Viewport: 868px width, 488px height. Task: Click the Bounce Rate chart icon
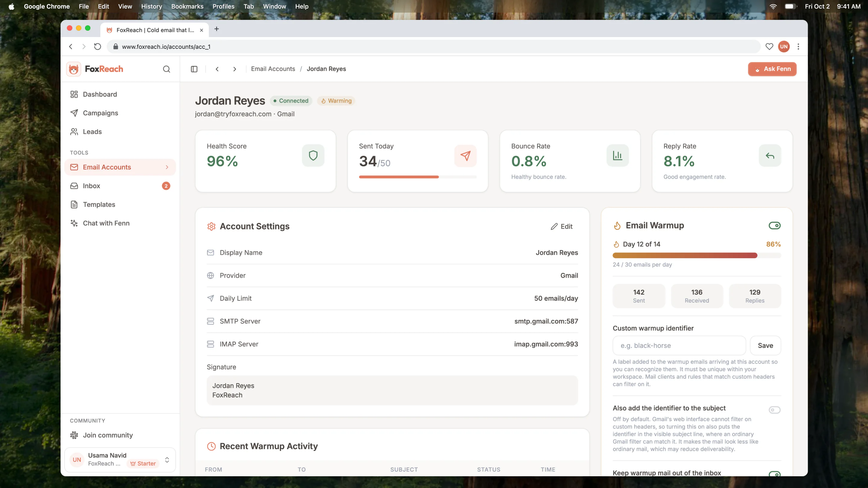click(618, 156)
